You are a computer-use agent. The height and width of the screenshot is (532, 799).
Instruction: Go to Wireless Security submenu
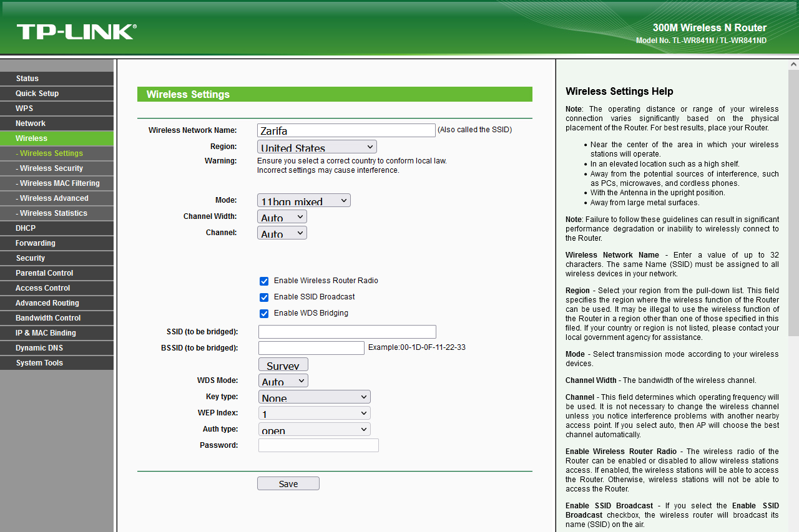pyautogui.click(x=57, y=168)
